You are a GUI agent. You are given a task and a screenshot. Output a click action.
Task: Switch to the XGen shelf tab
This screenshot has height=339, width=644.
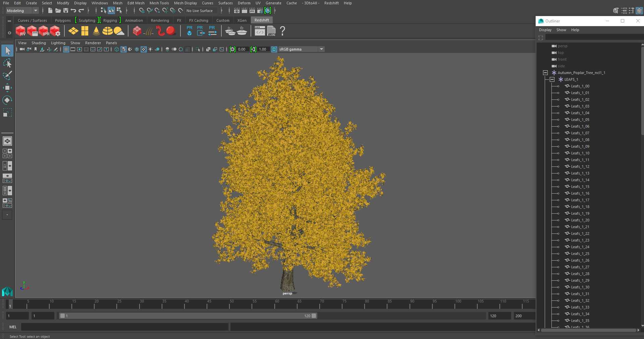tap(242, 20)
